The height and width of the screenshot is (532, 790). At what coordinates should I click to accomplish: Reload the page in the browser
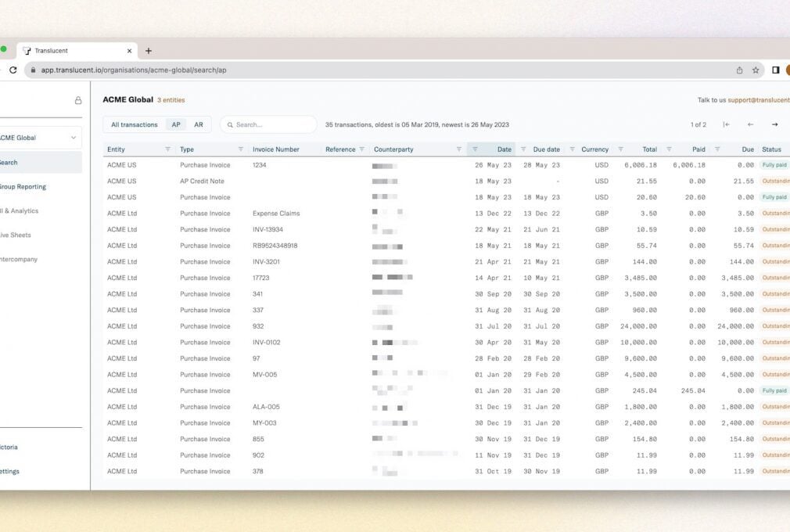point(13,70)
